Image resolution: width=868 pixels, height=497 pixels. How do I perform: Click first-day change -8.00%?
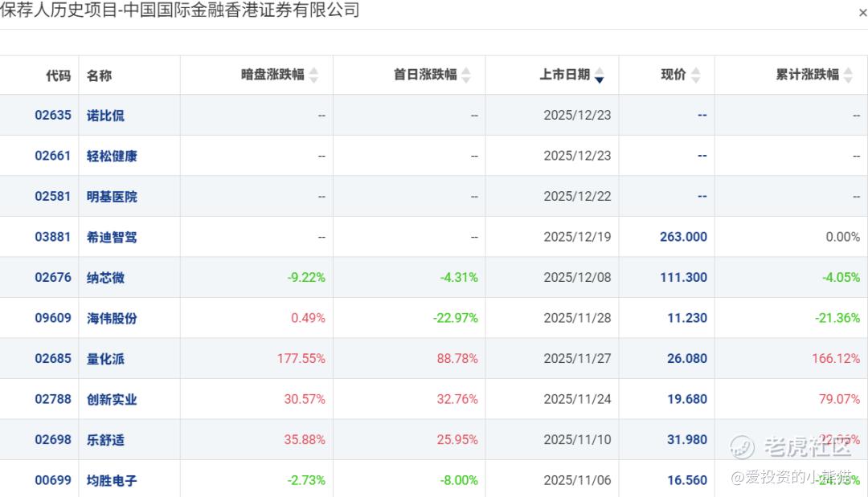459,480
